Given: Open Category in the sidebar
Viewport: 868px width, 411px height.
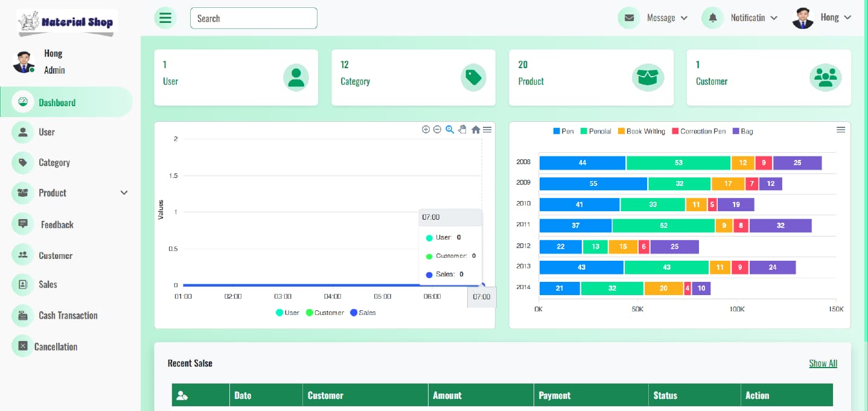Looking at the screenshot, I should click(54, 162).
